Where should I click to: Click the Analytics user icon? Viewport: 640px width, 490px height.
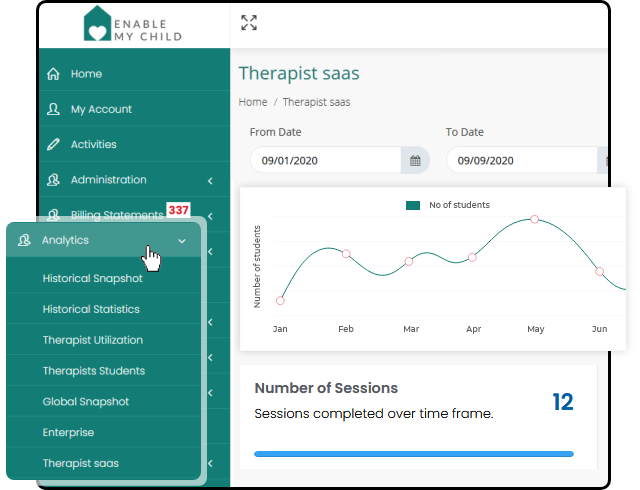tap(24, 240)
